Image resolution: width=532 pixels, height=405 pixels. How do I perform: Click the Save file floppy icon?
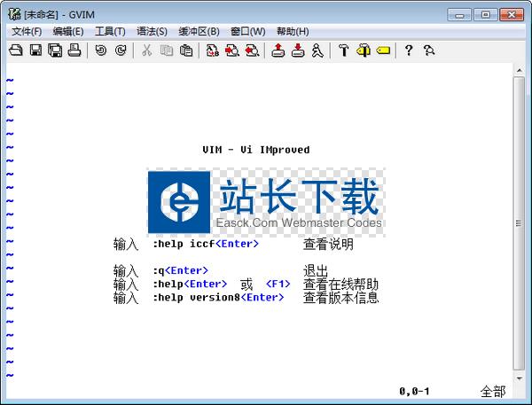coord(35,51)
